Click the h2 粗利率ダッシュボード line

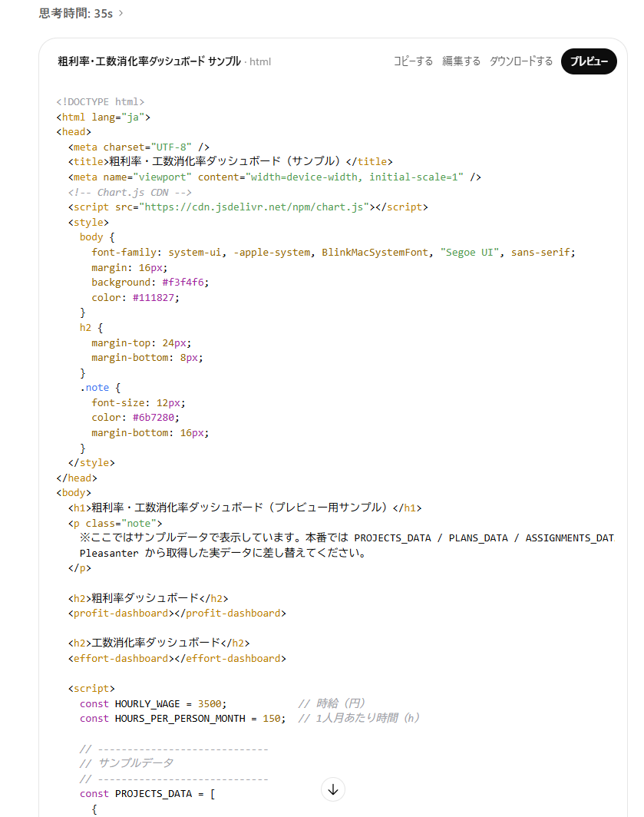point(148,598)
